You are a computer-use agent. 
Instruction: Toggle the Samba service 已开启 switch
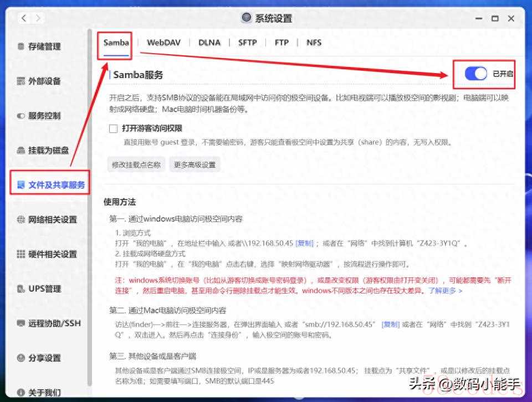(x=475, y=74)
